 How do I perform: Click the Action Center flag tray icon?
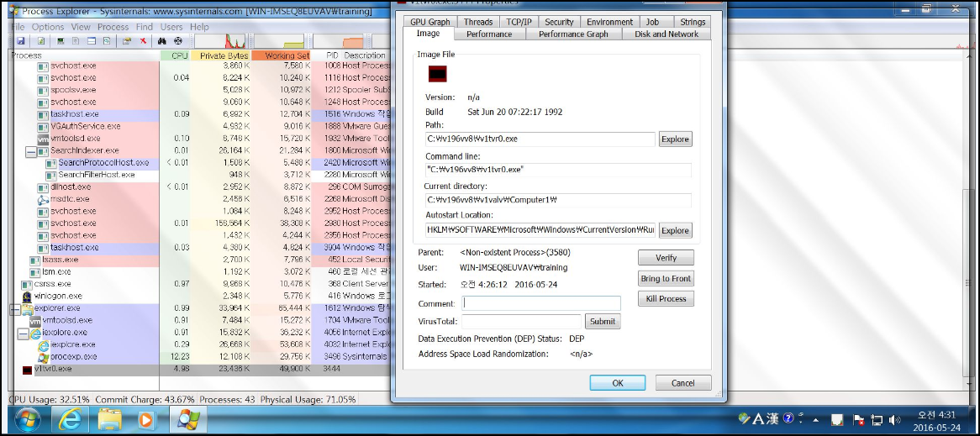(859, 420)
